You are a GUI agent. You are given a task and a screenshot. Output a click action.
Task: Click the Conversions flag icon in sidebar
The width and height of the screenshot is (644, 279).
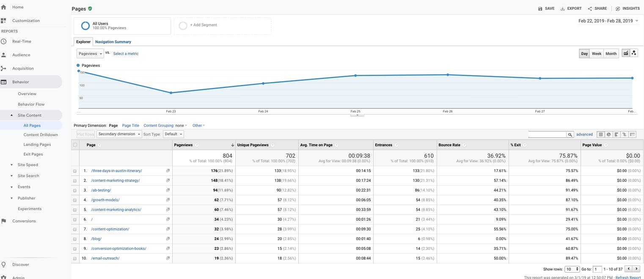(4, 221)
